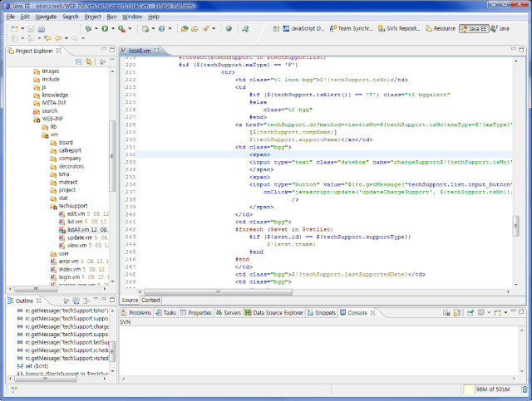532x401 pixels.
Task: Click the Save icon in the toolbar
Action: pos(31,29)
